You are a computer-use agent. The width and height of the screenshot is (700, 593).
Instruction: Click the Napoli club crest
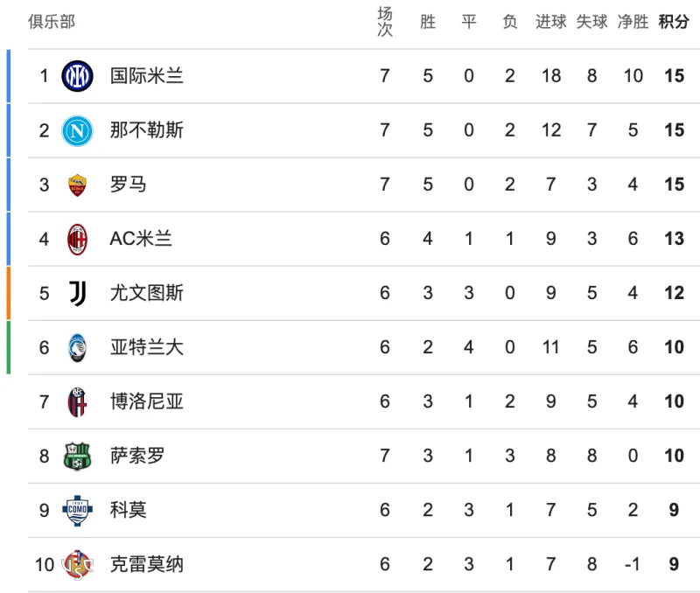pos(77,130)
